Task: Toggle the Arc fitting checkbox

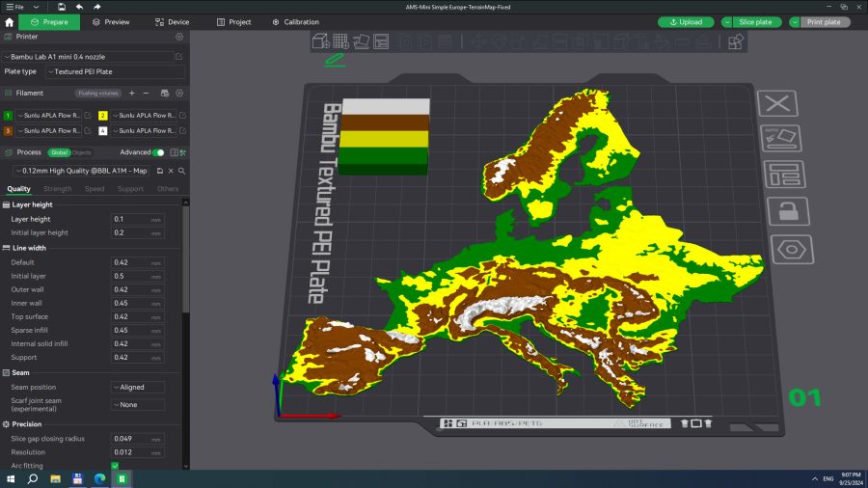Action: pos(115,466)
